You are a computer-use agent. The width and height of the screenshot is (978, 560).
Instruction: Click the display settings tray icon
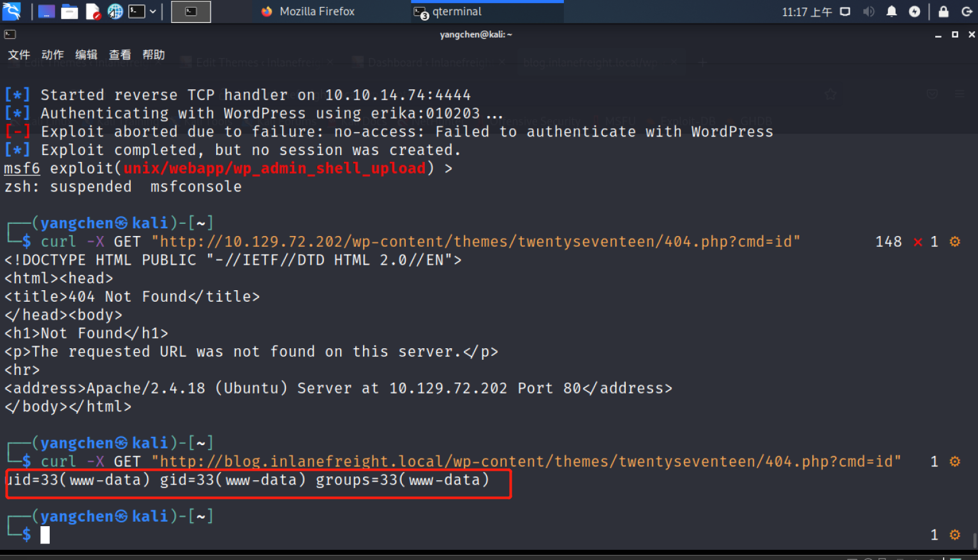[845, 11]
